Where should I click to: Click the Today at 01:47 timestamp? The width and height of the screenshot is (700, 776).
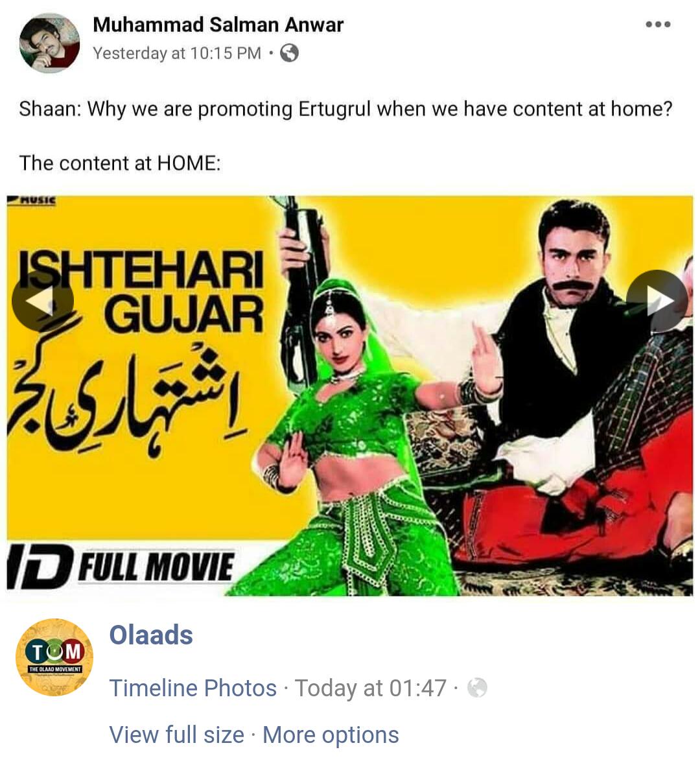(371, 688)
